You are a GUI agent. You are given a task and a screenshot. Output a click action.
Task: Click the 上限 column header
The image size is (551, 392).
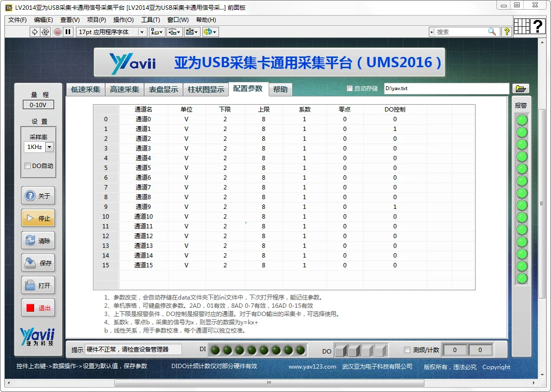pyautogui.click(x=263, y=110)
